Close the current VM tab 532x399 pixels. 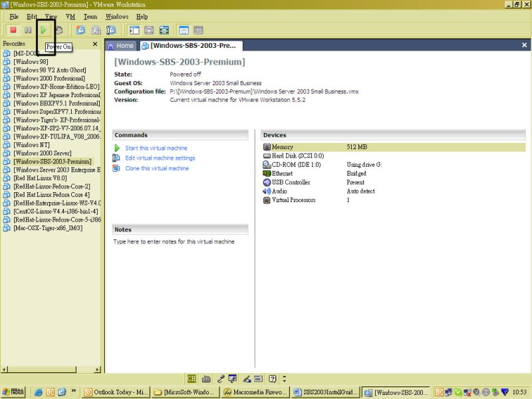(524, 45)
